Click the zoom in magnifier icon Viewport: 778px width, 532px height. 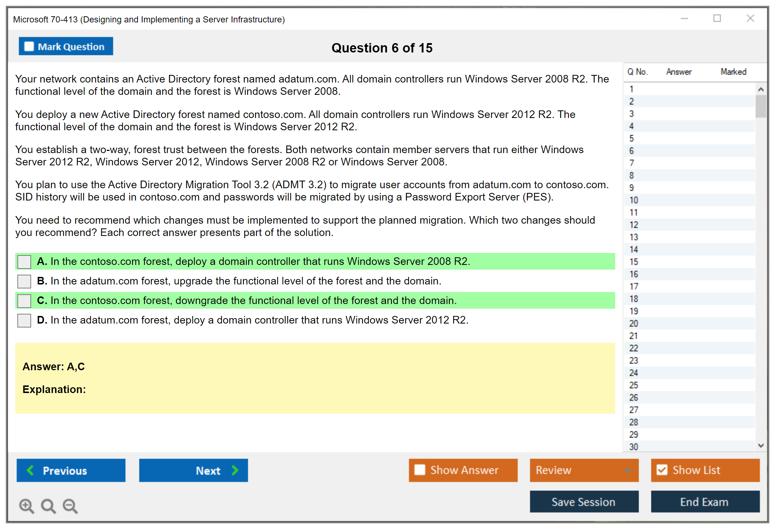tap(26, 506)
